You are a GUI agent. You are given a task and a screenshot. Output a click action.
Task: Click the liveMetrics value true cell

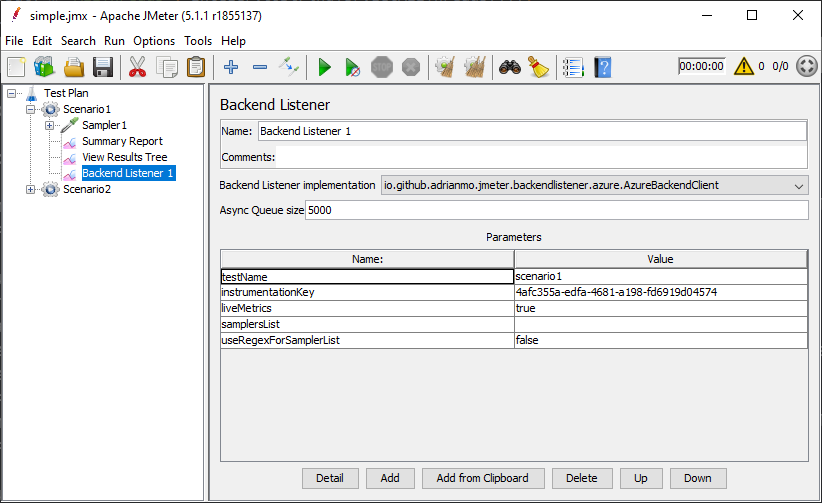click(661, 308)
